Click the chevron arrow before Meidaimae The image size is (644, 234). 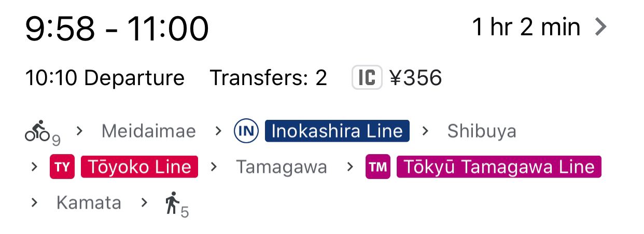click(x=79, y=131)
